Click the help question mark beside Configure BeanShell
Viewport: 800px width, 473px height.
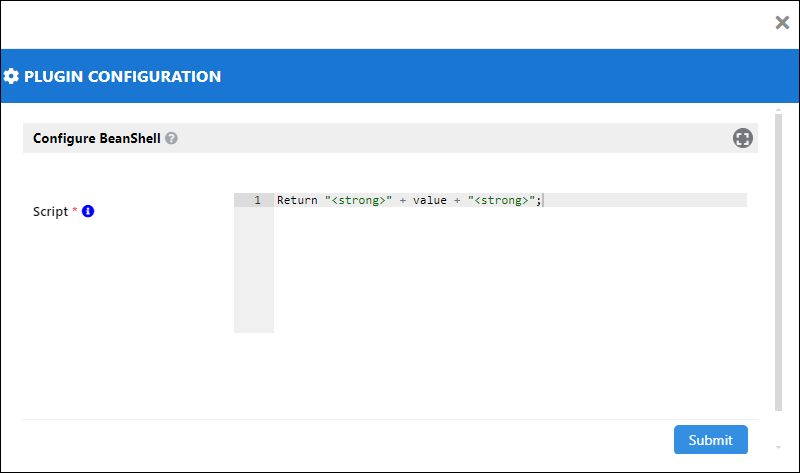pyautogui.click(x=171, y=138)
